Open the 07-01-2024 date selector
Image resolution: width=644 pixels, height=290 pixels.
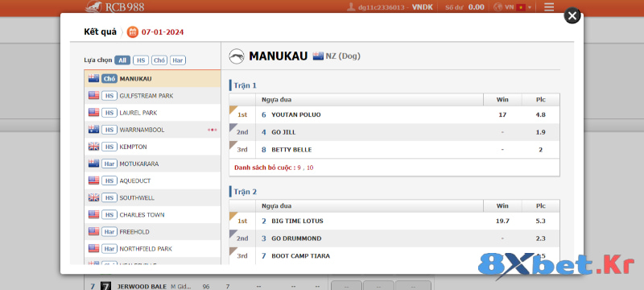point(163,32)
